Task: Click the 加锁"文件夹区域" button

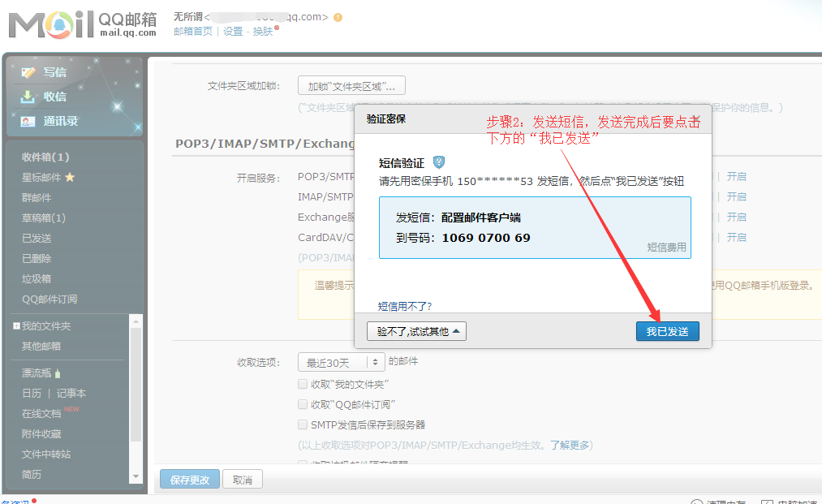Action: pos(351,86)
